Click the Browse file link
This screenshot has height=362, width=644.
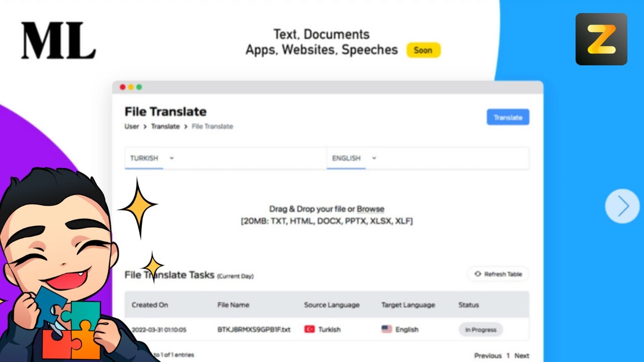pos(370,209)
